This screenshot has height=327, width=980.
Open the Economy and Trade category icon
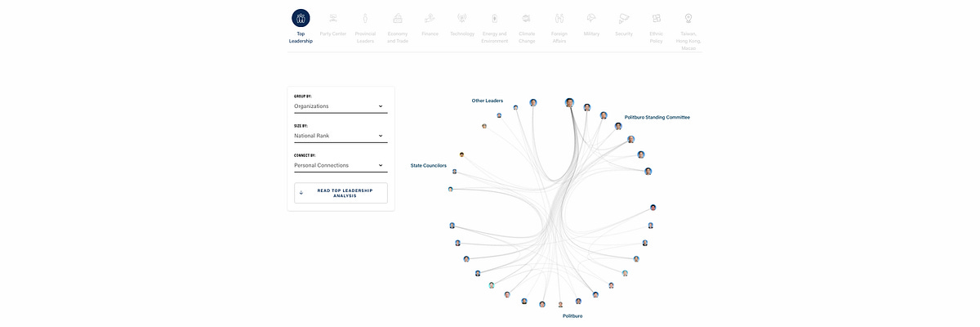(398, 18)
